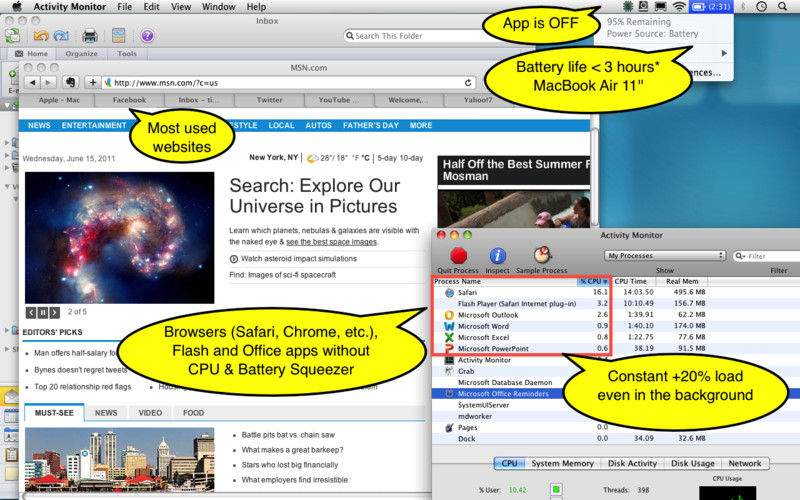Image resolution: width=800 pixels, height=500 pixels.
Task: Switch to the Disk Usage tab
Action: pos(692,463)
